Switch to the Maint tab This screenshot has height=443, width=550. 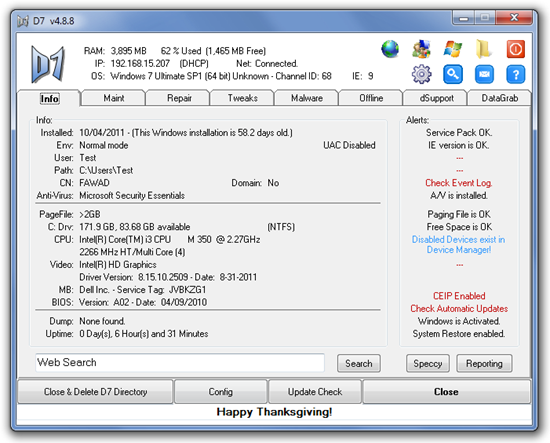click(114, 98)
